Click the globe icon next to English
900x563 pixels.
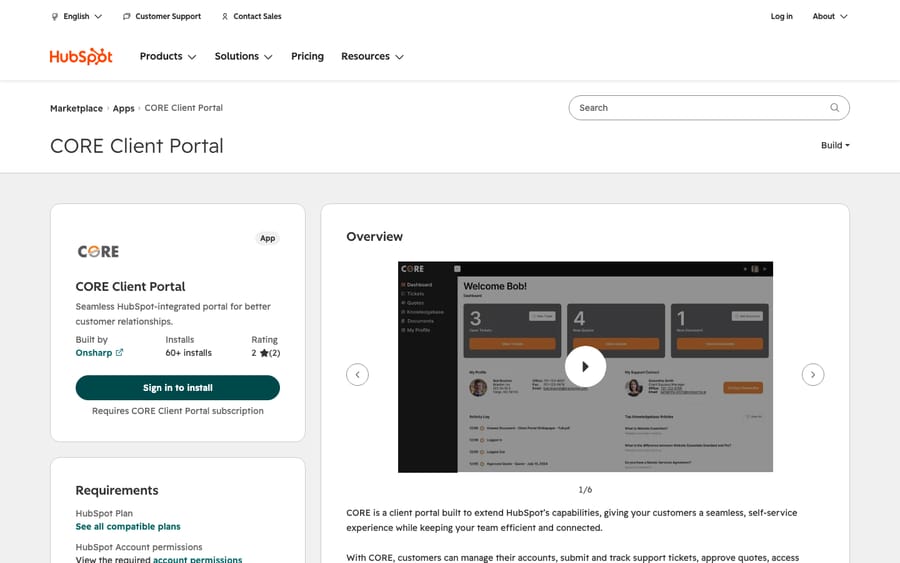point(55,17)
